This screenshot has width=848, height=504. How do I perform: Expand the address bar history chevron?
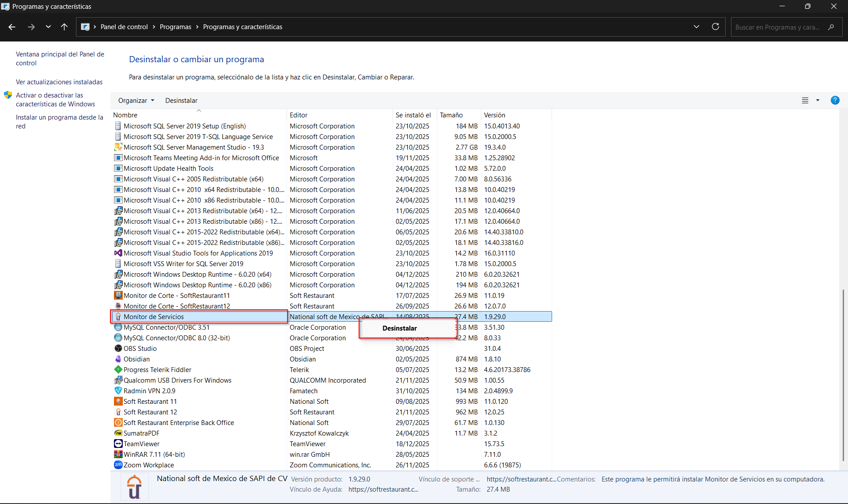pyautogui.click(x=697, y=27)
